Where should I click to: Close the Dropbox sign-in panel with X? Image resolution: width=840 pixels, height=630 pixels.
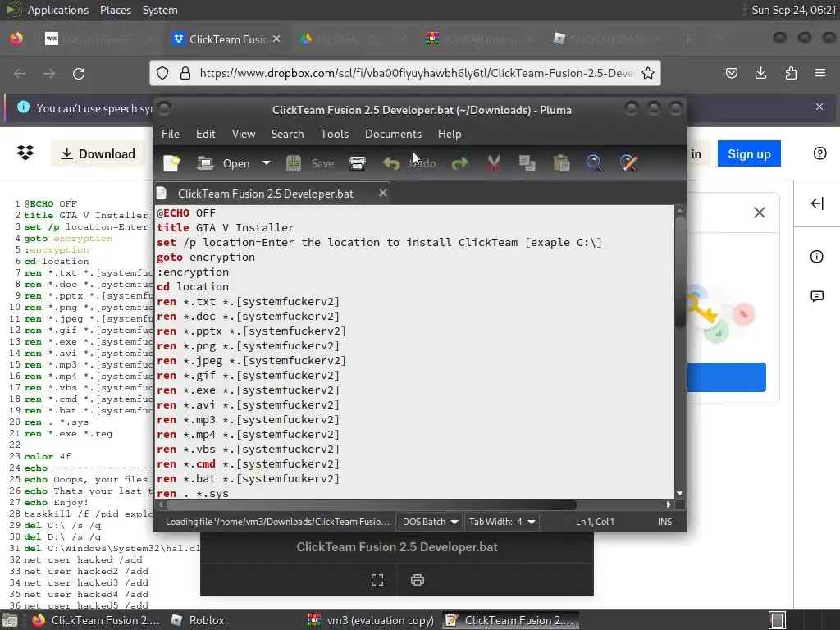[x=759, y=212]
